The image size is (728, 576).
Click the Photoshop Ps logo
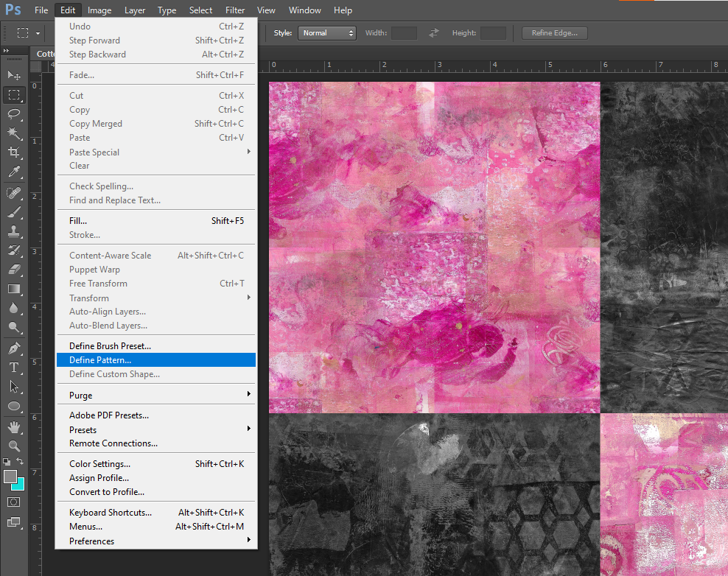point(13,10)
